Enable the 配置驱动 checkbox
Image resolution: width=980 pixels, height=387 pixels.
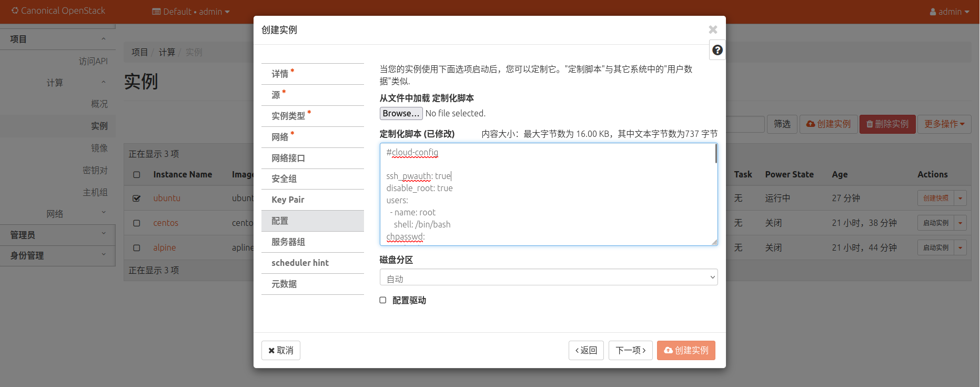[383, 300]
